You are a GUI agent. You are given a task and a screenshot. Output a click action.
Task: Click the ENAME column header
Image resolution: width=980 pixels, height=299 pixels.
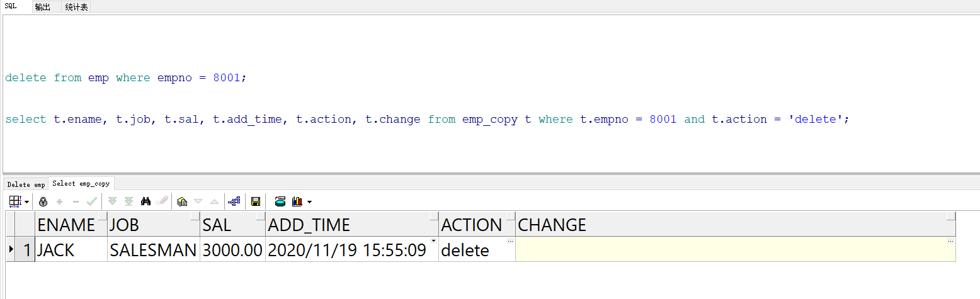(66, 225)
